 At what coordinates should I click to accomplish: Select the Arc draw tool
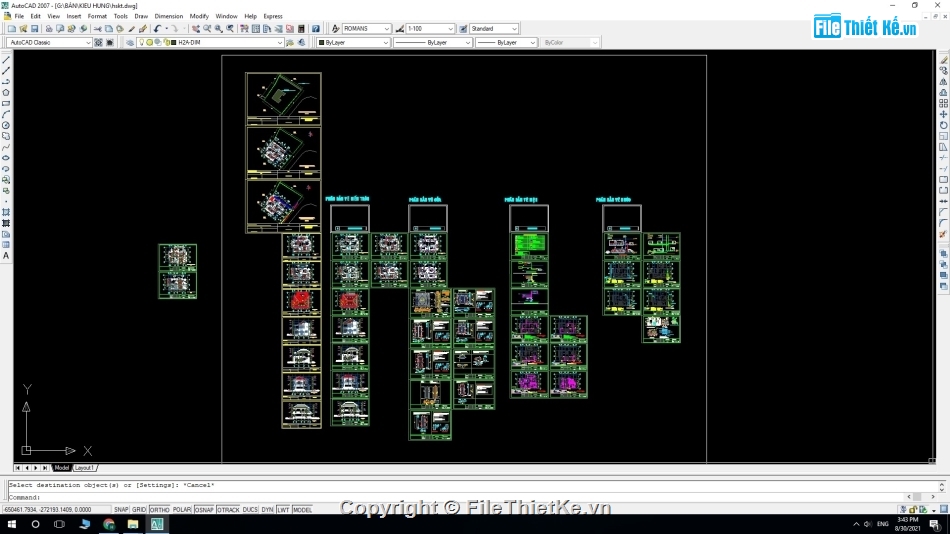point(6,115)
